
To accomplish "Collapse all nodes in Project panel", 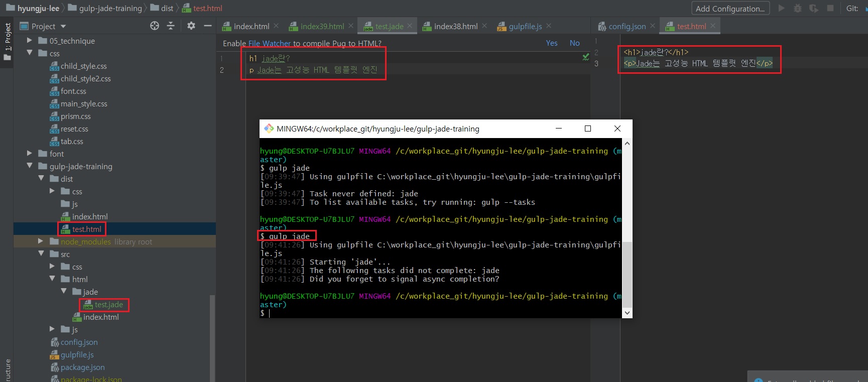I will point(171,26).
